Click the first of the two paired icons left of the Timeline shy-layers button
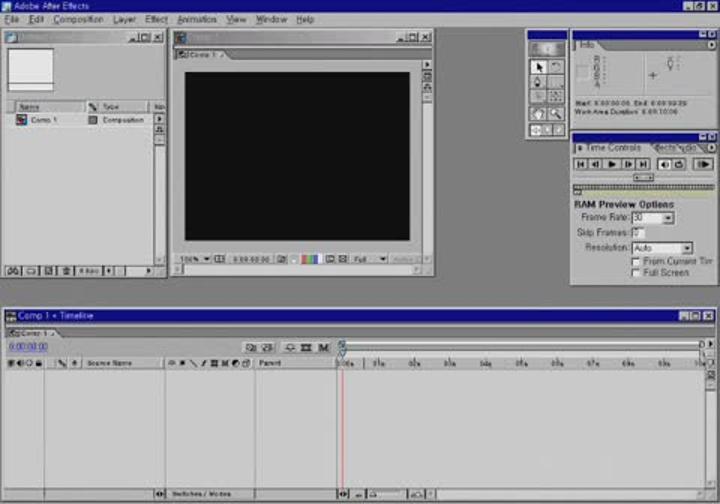Screen dimensions: 720x504 tap(251, 347)
